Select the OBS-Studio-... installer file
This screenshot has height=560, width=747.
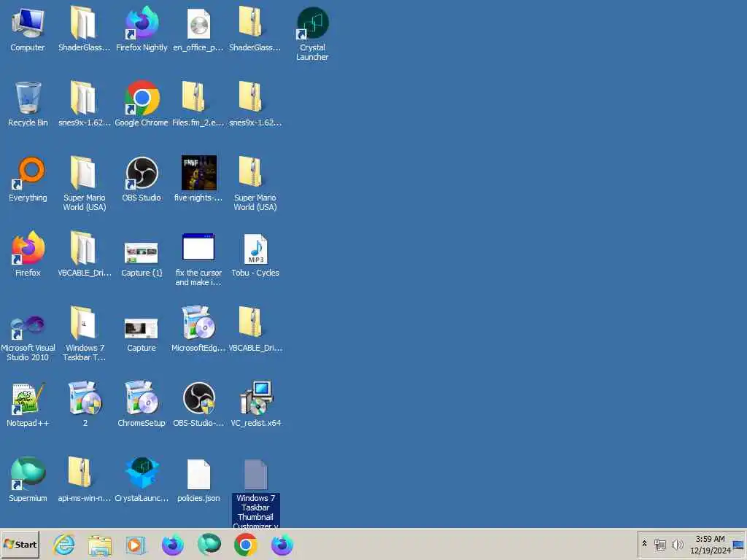198,404
